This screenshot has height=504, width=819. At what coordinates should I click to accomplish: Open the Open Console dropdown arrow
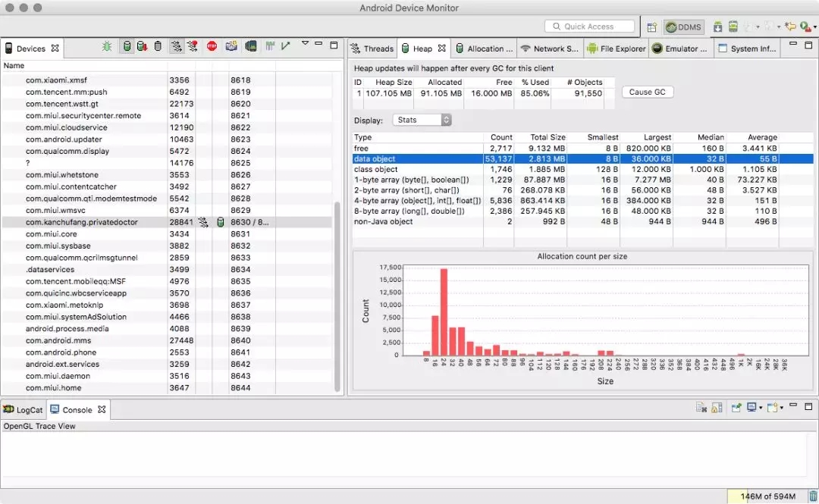coord(781,408)
